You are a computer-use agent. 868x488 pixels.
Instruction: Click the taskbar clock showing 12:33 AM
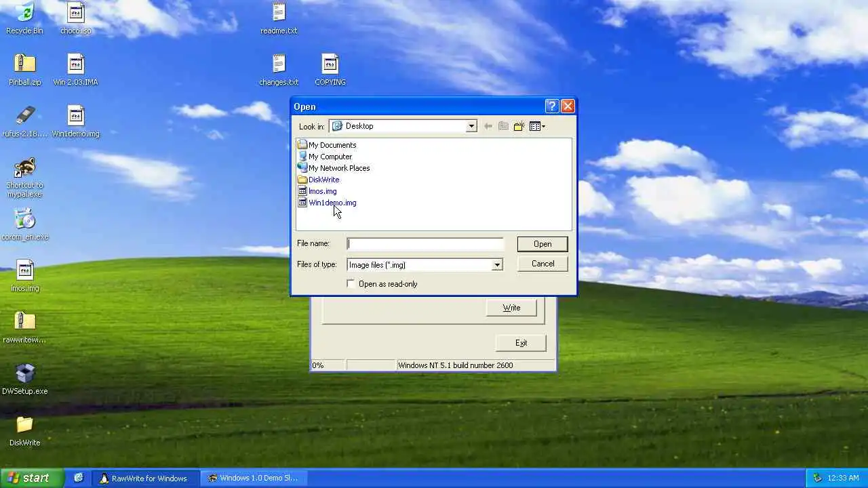[x=843, y=478]
